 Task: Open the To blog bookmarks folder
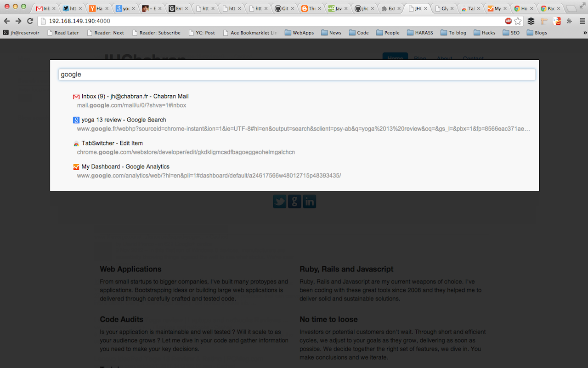click(453, 33)
